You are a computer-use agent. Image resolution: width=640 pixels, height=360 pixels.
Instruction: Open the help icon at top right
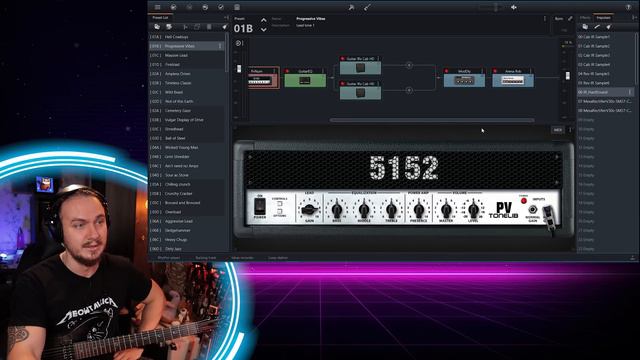tap(629, 7)
